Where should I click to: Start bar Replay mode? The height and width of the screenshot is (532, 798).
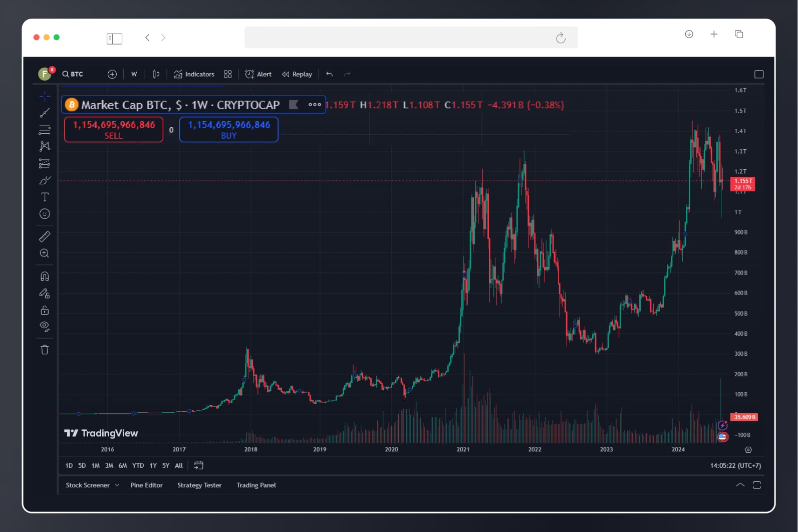click(297, 74)
